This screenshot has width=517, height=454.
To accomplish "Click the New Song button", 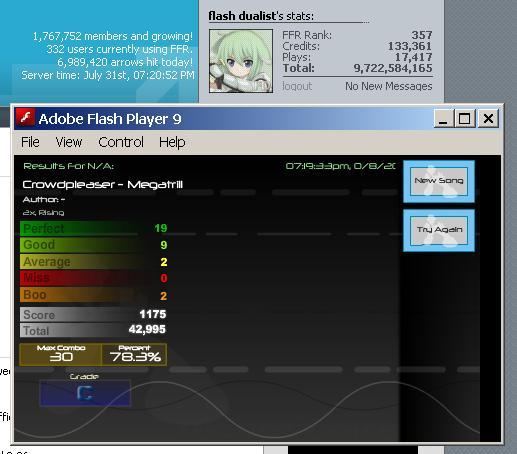I will tap(439, 181).
